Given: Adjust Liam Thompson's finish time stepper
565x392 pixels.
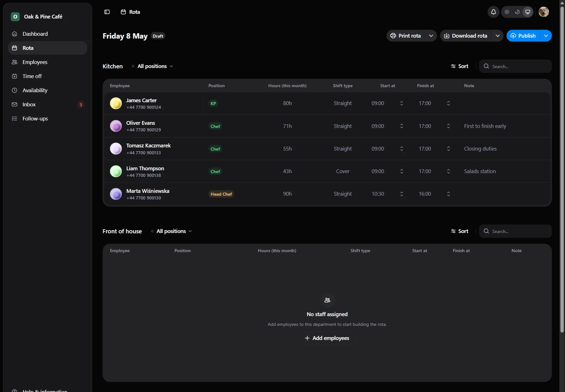Looking at the screenshot, I should tap(449, 171).
